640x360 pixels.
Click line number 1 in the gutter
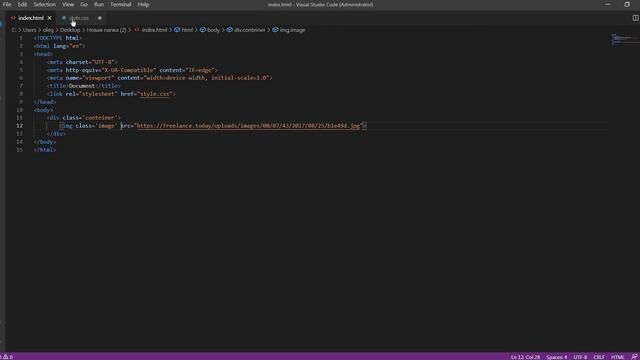click(21, 38)
